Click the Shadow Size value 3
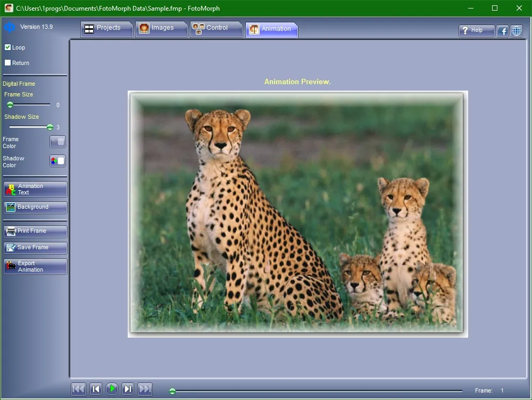This screenshot has width=532, height=400. click(58, 127)
